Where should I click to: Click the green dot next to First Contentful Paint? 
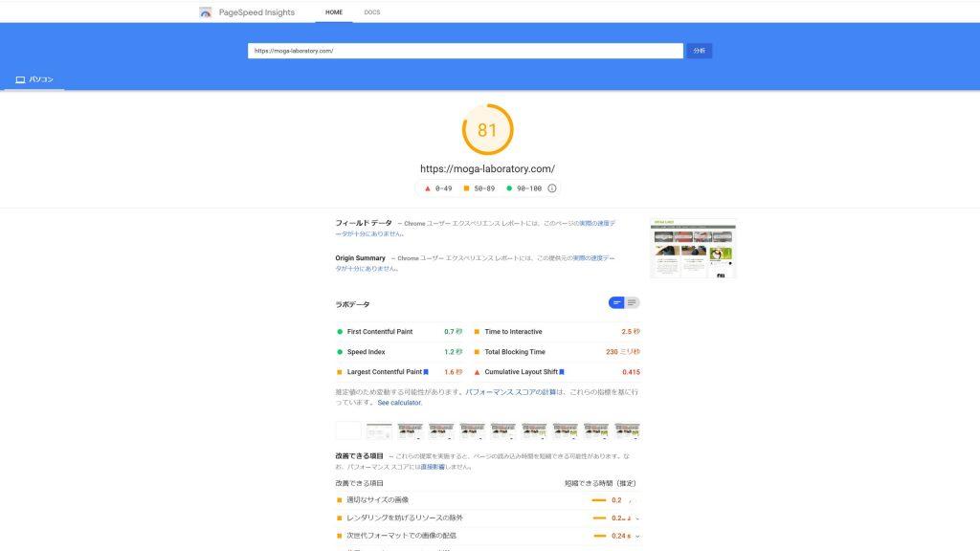tap(340, 332)
